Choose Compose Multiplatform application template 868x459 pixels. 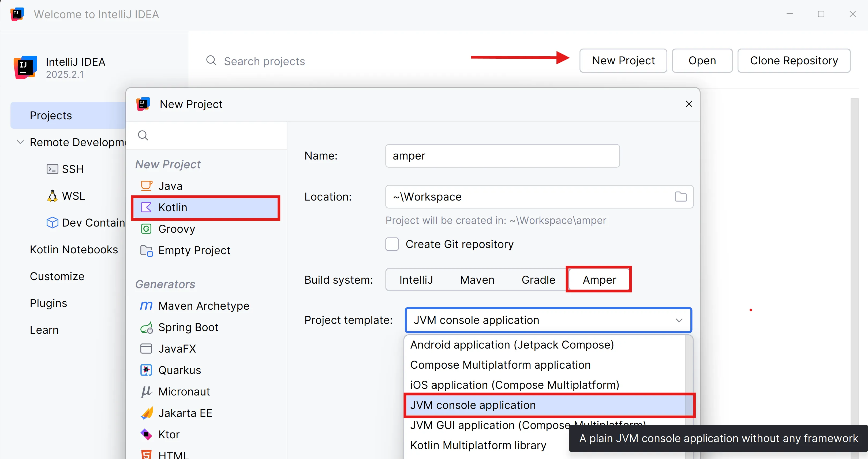click(500, 365)
